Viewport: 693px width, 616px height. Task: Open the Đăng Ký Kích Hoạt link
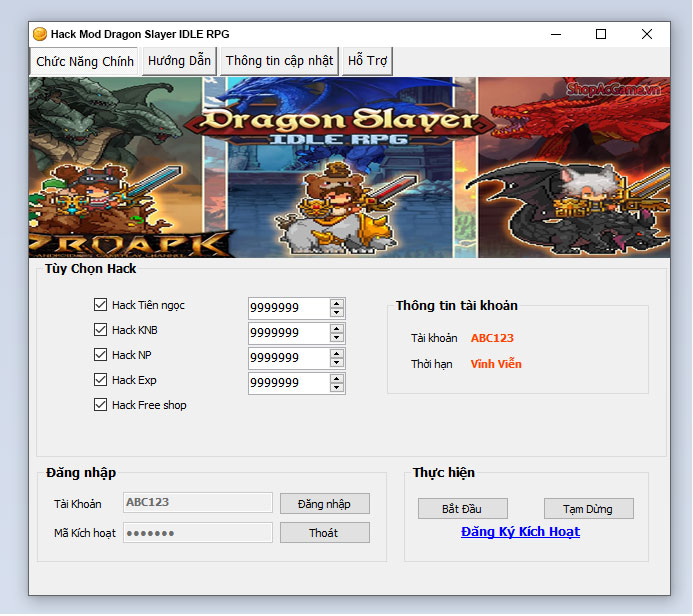(x=520, y=532)
